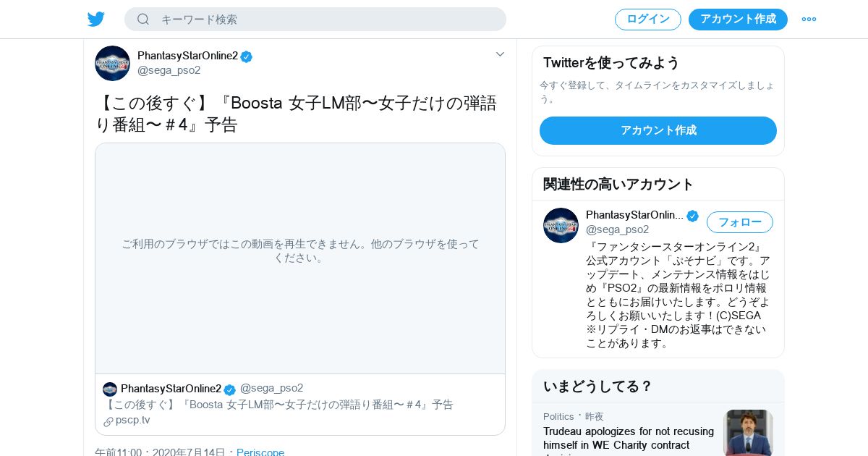The image size is (868, 456).
Task: Click verified badge beside tweet author name
Action: 247,56
